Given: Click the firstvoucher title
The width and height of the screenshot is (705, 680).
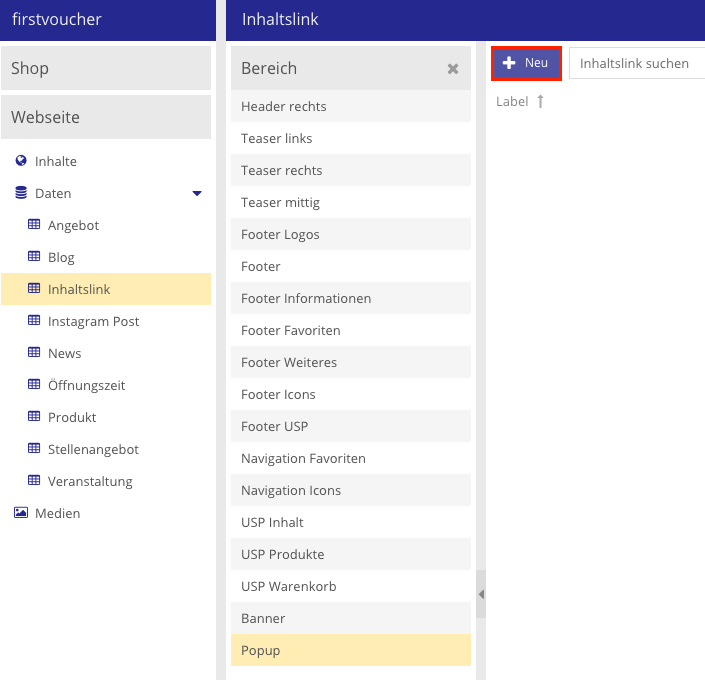Looking at the screenshot, I should [57, 19].
